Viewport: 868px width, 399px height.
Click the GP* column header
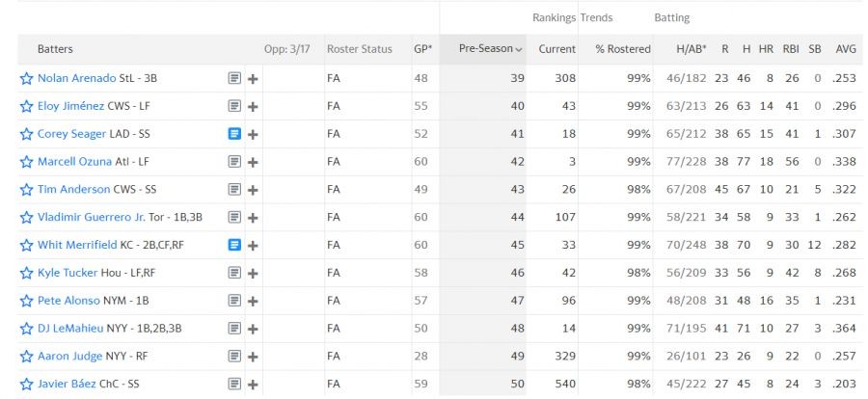[422, 49]
